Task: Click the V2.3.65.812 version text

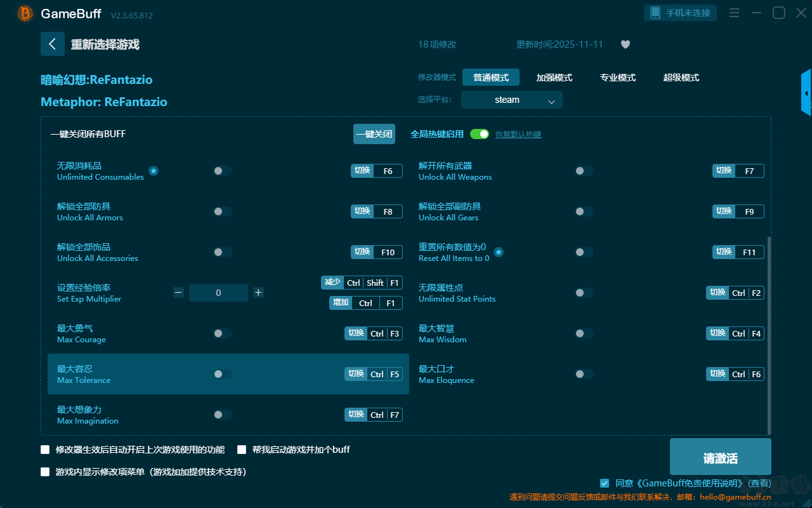Action: tap(132, 15)
